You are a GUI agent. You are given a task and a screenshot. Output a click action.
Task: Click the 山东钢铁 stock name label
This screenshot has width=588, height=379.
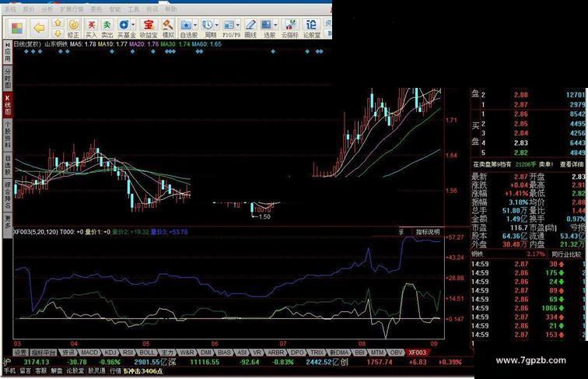point(56,44)
